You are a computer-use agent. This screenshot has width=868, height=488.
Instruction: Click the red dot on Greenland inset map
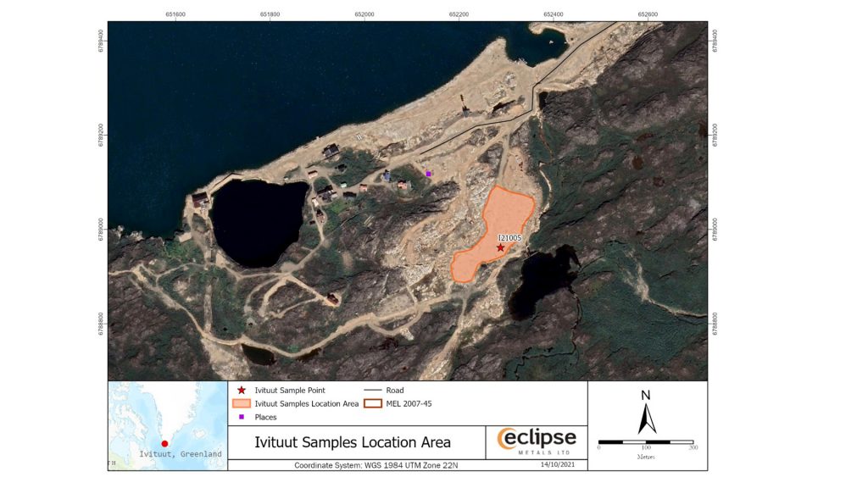coord(164,444)
